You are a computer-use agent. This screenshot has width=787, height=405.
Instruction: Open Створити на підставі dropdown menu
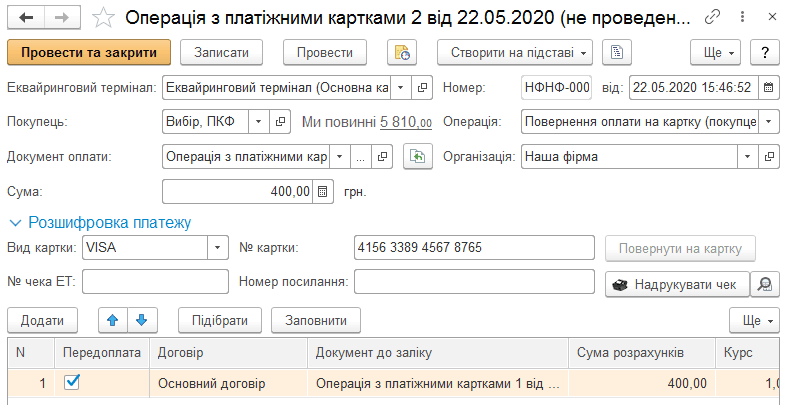(x=514, y=53)
